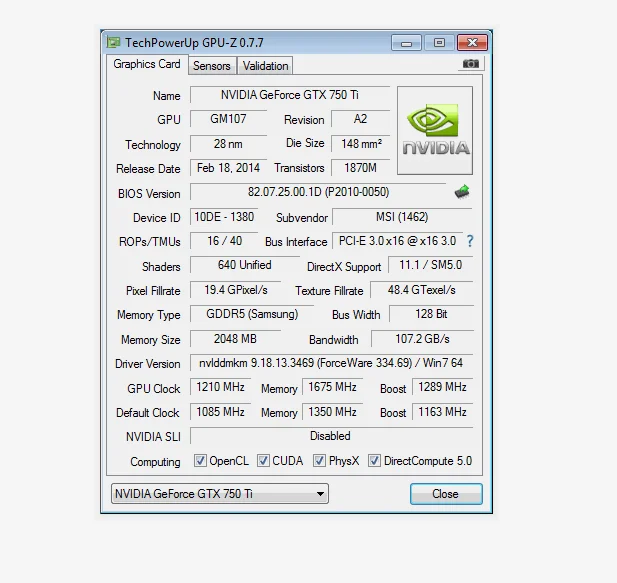617x583 pixels.
Task: Click the Bus Width value 128 Bit
Action: (431, 314)
